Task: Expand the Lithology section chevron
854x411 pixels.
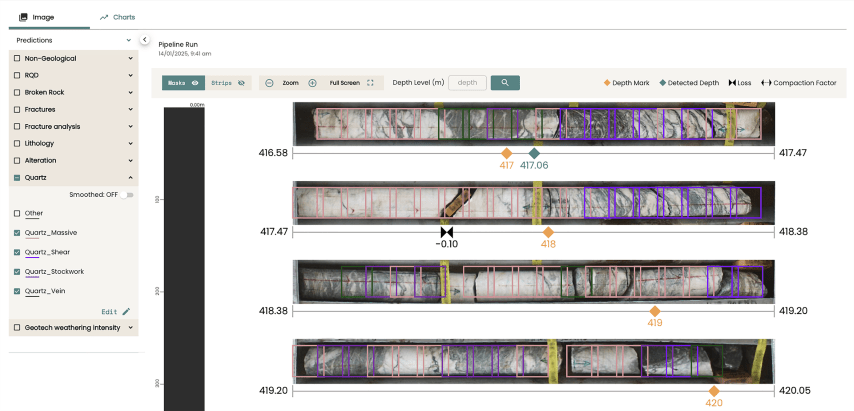Action: click(x=131, y=143)
